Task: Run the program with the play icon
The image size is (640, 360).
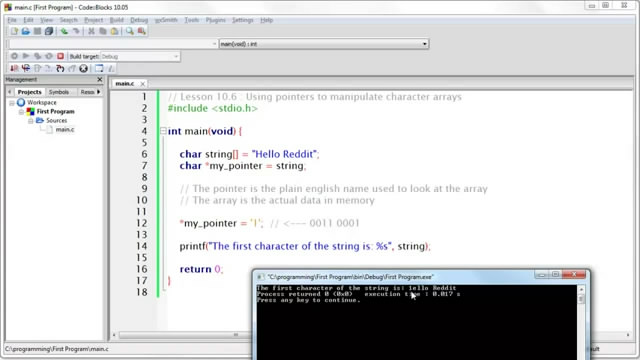Action: (x=26, y=56)
